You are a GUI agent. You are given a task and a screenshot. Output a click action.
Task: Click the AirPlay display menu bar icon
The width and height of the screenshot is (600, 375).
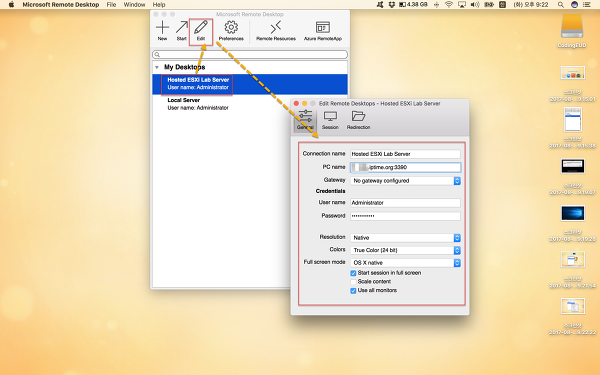tap(462, 5)
